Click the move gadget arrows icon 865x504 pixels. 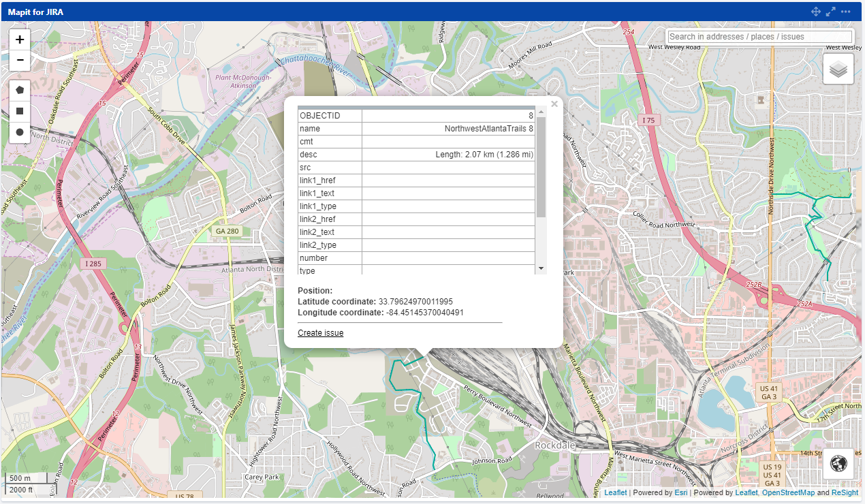[815, 11]
